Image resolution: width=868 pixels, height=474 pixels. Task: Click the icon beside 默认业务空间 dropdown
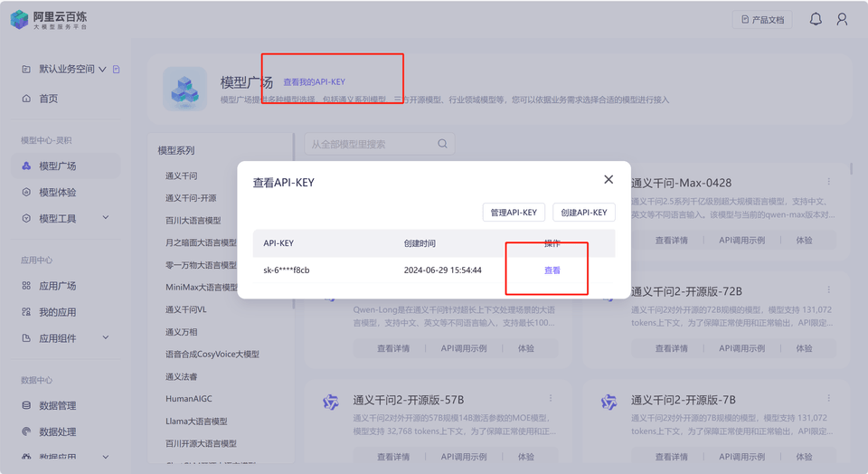(x=117, y=70)
